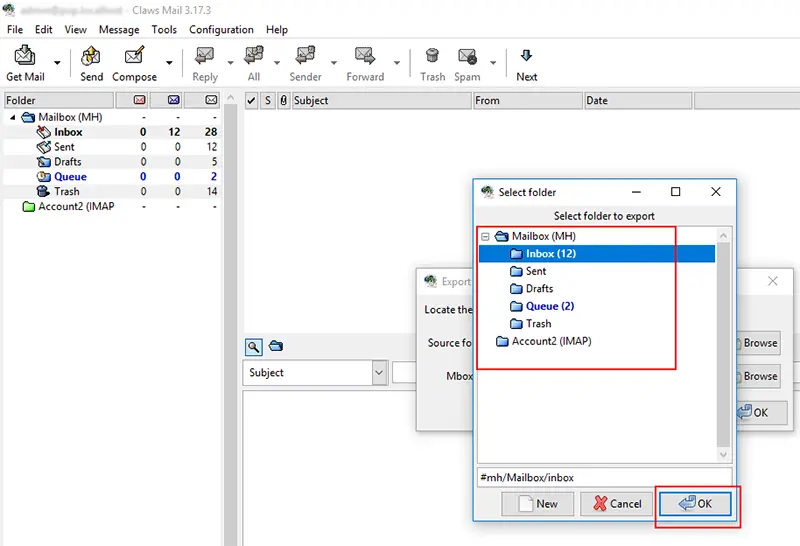This screenshot has height=546, width=800.
Task: Click Cancel in Select folder dialog
Action: pyautogui.click(x=617, y=504)
